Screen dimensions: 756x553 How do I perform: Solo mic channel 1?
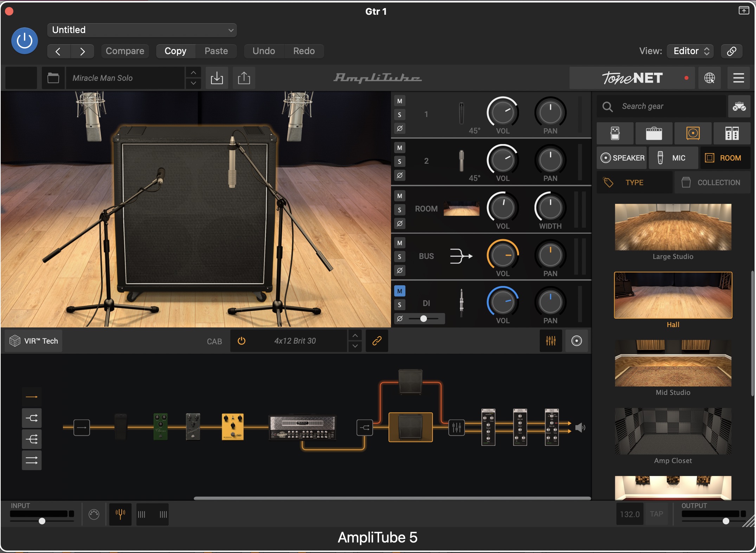click(400, 115)
